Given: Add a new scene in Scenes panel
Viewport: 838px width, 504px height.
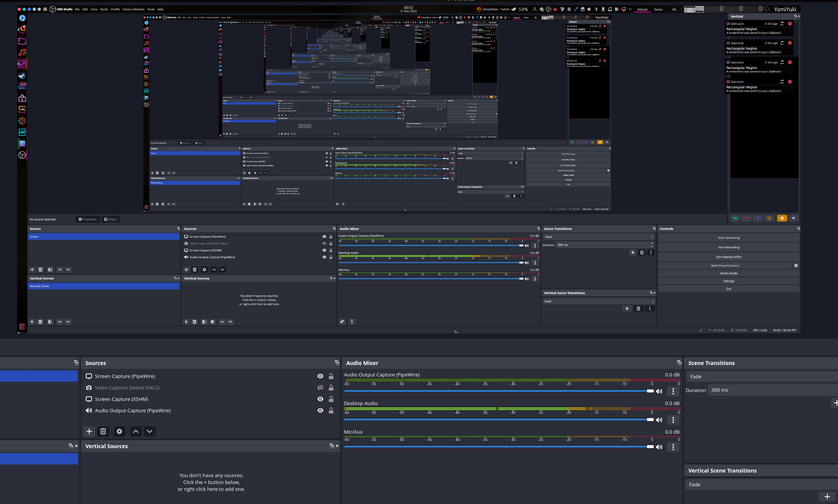Looking at the screenshot, I should pos(32,270).
